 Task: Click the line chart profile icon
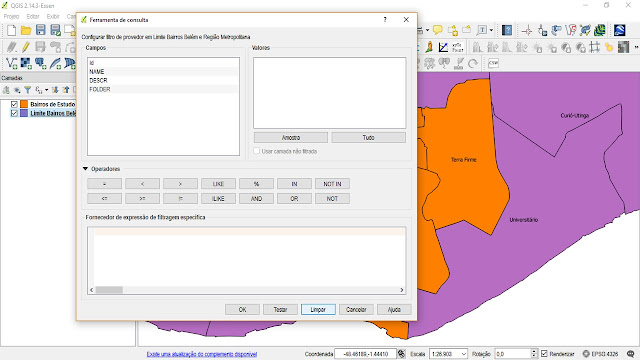(443, 47)
